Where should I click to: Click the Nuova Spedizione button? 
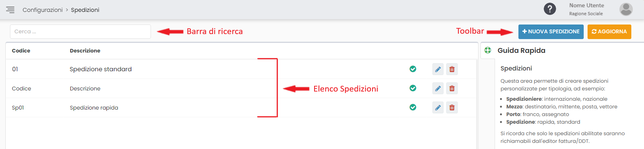551,32
